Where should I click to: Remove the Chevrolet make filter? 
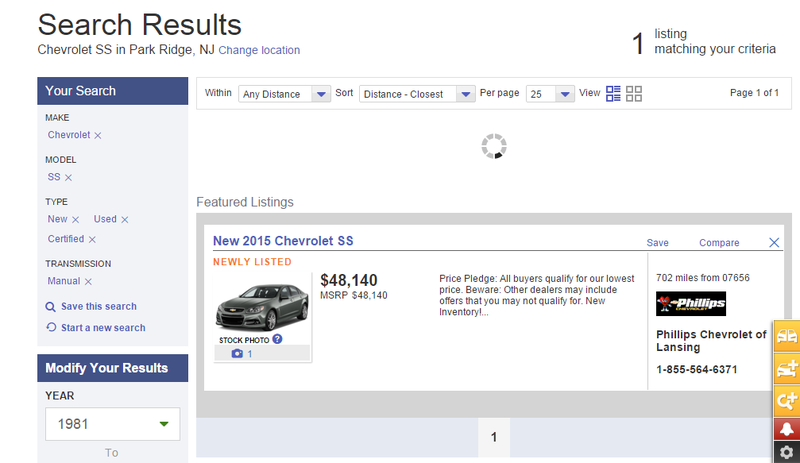[98, 136]
